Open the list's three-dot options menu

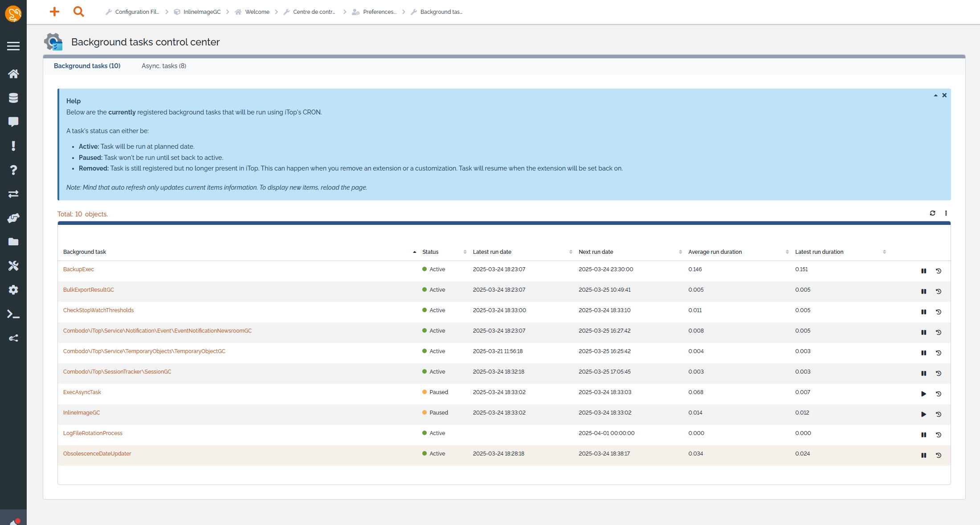pyautogui.click(x=946, y=213)
